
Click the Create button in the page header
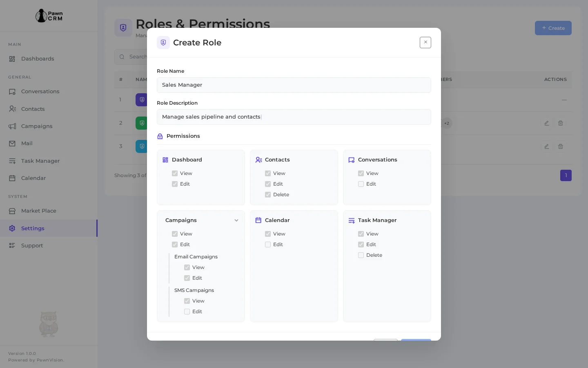tap(553, 28)
